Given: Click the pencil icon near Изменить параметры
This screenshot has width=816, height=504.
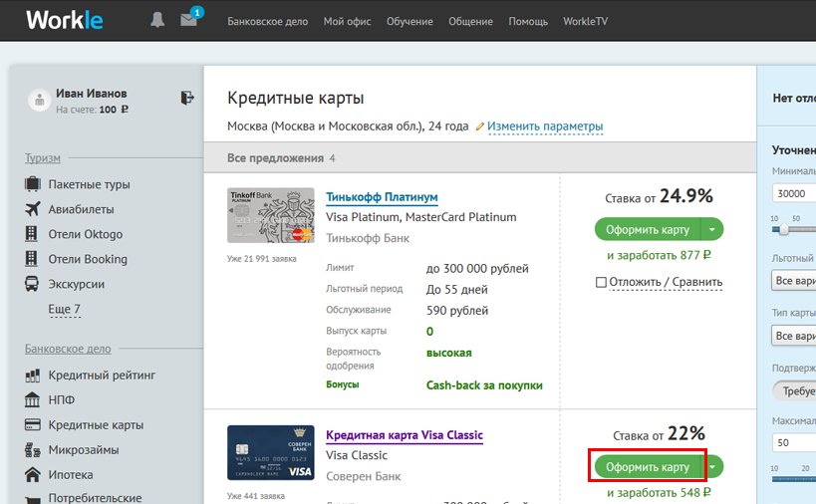Looking at the screenshot, I should pos(480,126).
